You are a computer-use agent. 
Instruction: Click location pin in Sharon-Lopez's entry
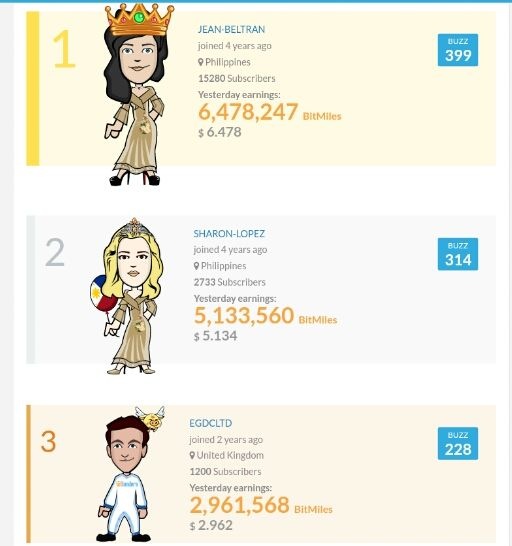pos(196,266)
